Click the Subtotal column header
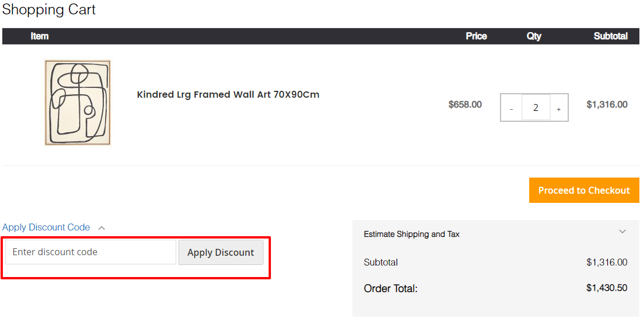 click(x=610, y=36)
